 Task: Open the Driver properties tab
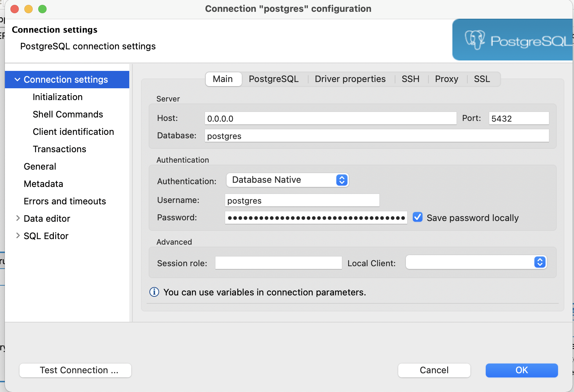(350, 79)
